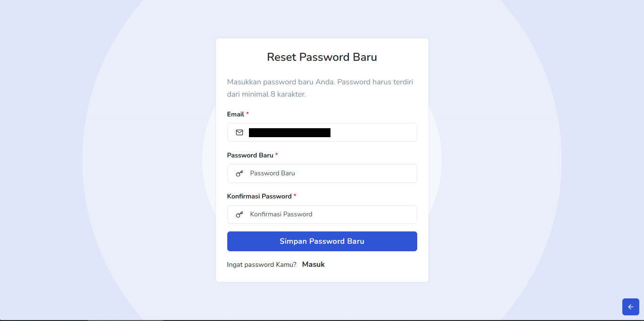Focus the Password Baru input field
This screenshot has height=321, width=644.
tap(330, 173)
